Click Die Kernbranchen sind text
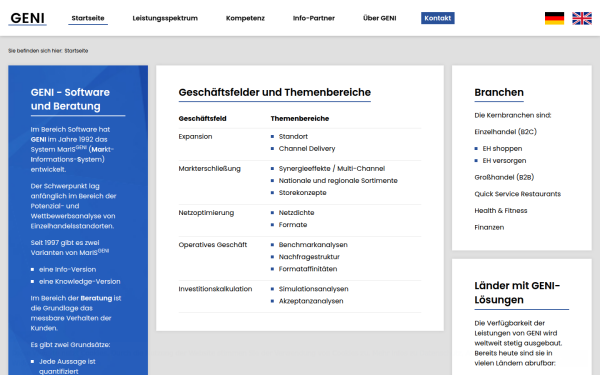The width and height of the screenshot is (600, 375). pos(513,115)
